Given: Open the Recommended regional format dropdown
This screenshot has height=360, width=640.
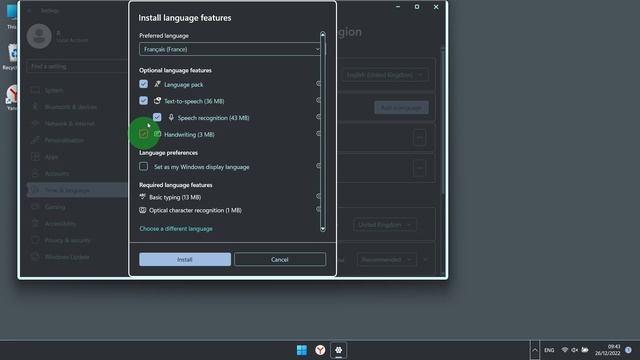Looking at the screenshot, I should coord(387,260).
